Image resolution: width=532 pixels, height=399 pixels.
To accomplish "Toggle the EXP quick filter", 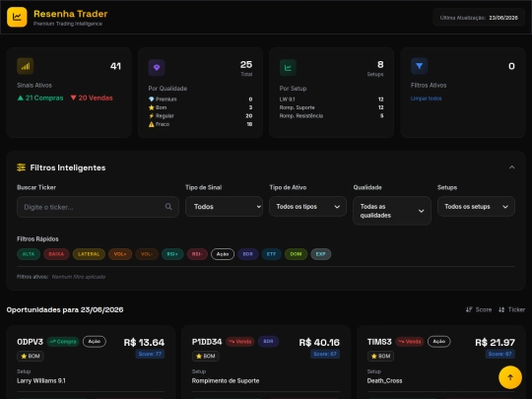I will click(320, 254).
